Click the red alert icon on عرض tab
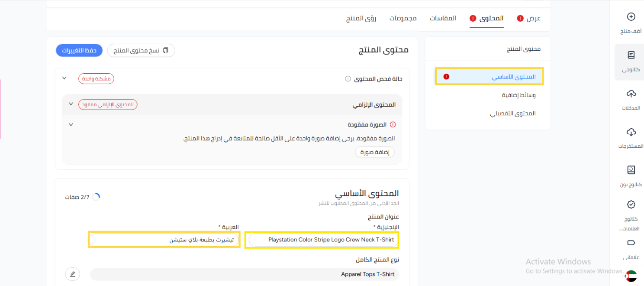 coord(520,18)
